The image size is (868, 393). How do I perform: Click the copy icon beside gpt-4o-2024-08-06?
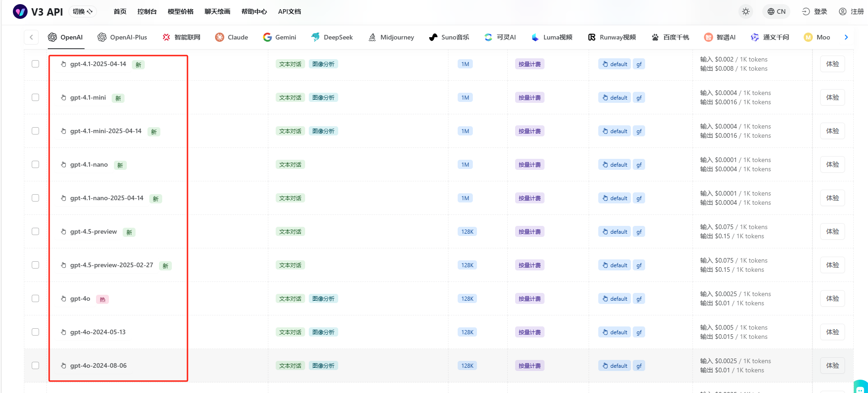63,365
